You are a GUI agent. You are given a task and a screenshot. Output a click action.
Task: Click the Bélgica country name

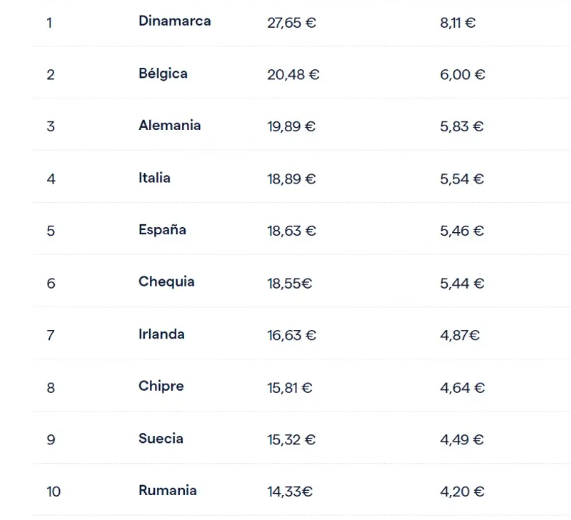point(163,74)
